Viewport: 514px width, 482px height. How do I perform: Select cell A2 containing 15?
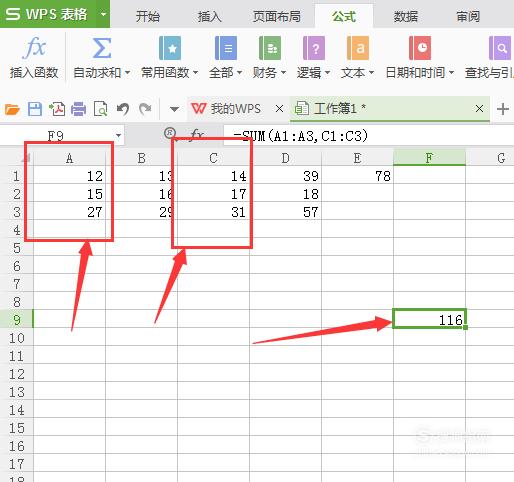(x=69, y=194)
